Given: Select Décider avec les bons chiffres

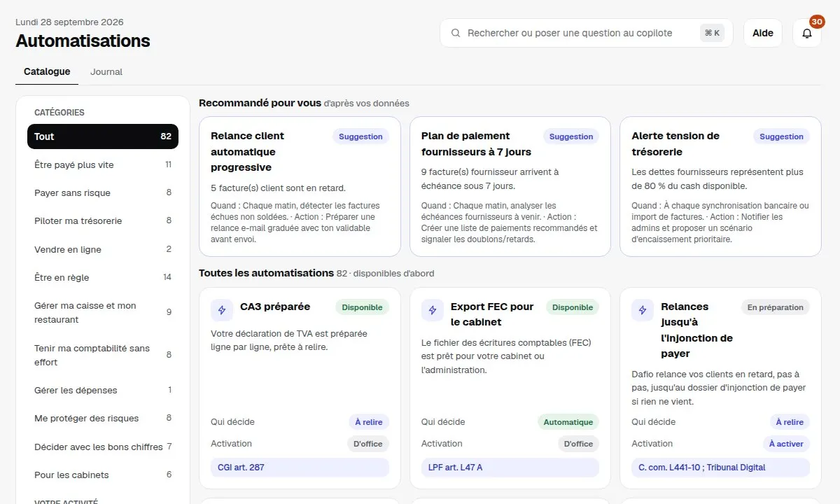Looking at the screenshot, I should (103, 447).
